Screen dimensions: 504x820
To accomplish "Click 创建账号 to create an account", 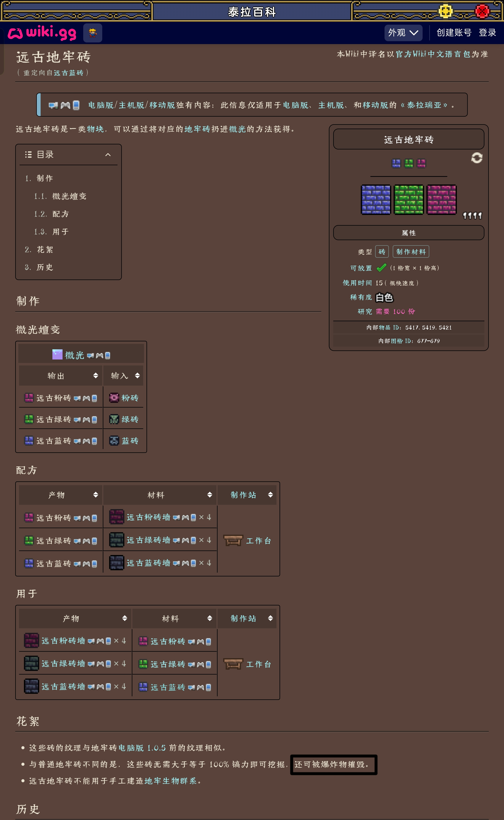I will (x=454, y=33).
